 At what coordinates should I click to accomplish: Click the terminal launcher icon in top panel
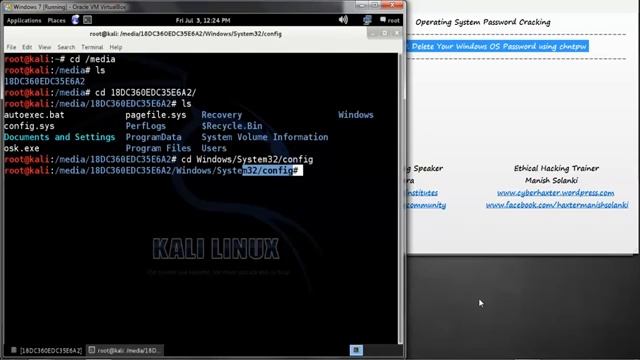87,20
